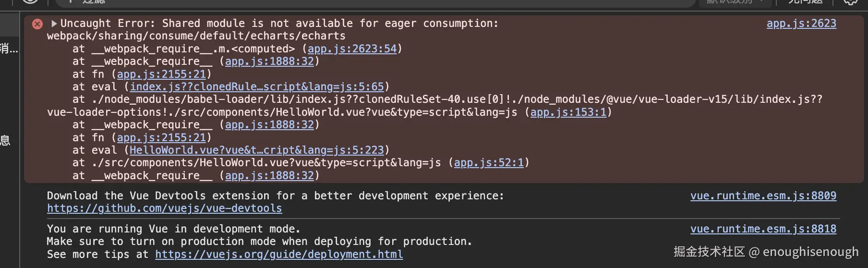Open vue.runtime.esm.js:8809 source link
Screen dimensions: 868x268
tap(763, 196)
